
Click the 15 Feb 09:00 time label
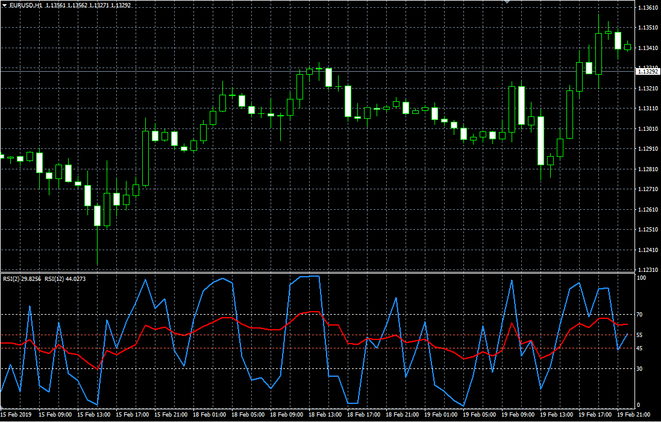(x=55, y=415)
